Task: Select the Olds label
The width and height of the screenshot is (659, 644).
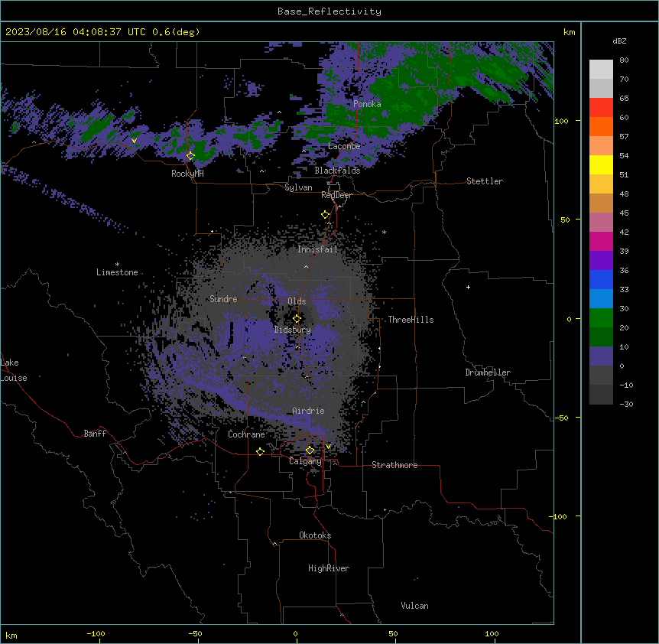Action: click(297, 301)
